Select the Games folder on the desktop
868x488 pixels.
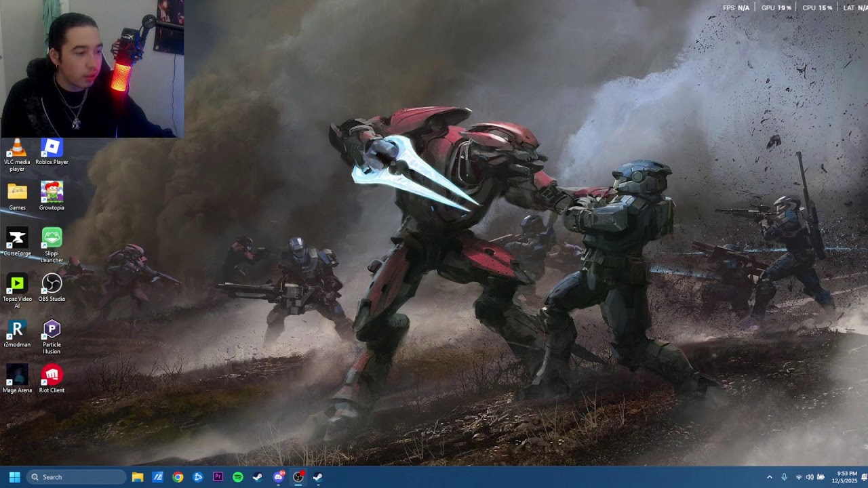[17, 197]
